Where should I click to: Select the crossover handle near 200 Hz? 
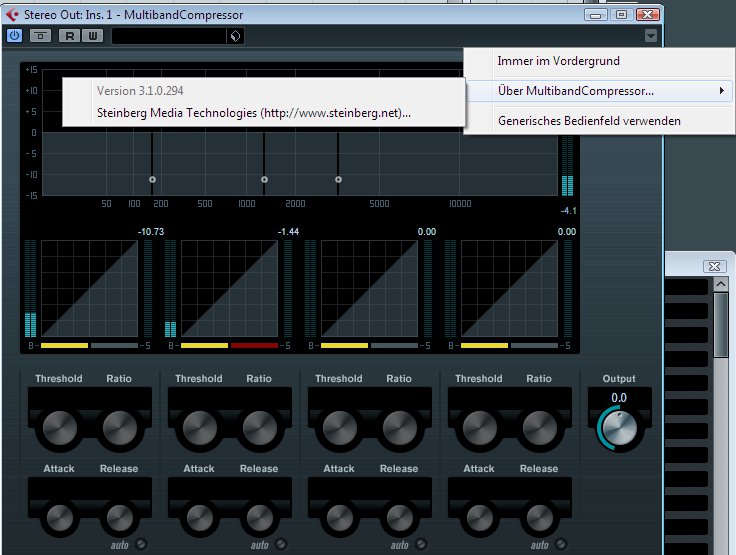coord(152,179)
